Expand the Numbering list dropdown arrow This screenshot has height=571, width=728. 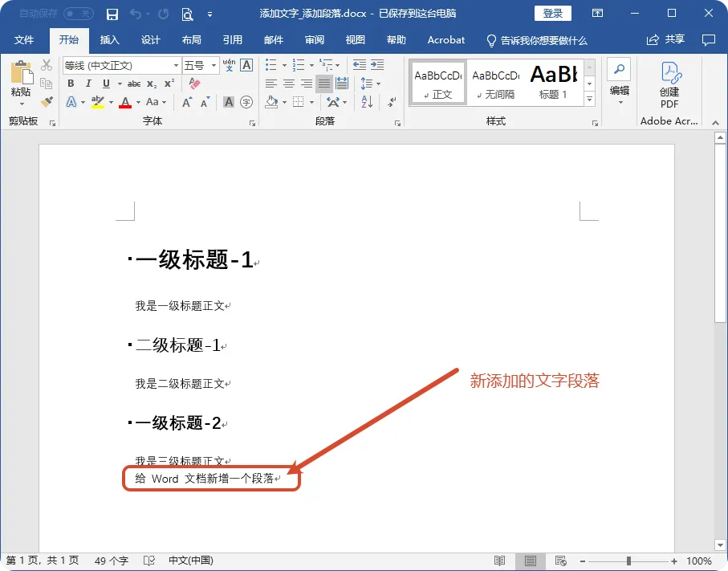click(x=311, y=66)
